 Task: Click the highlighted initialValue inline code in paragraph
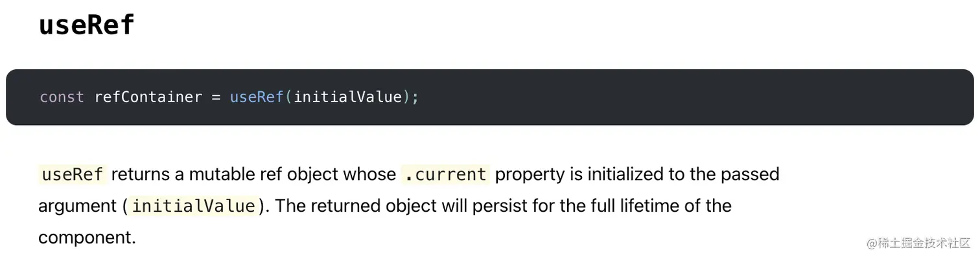click(193, 206)
